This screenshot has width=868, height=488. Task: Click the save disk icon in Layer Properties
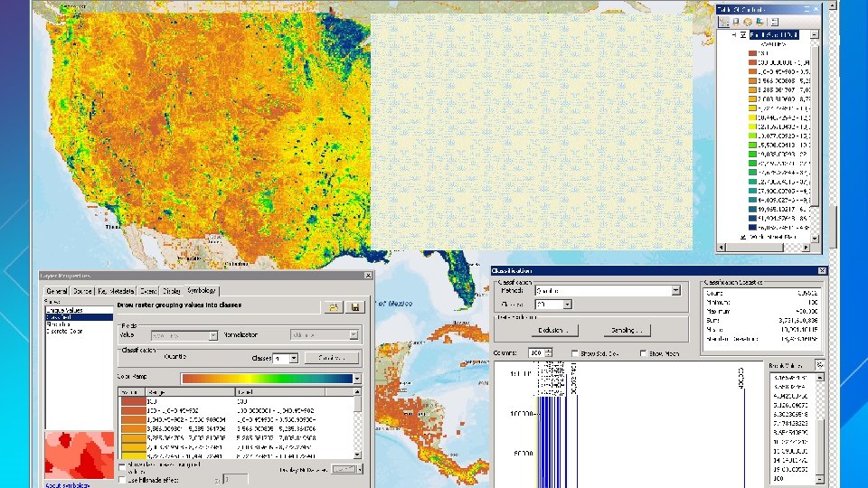[354, 307]
